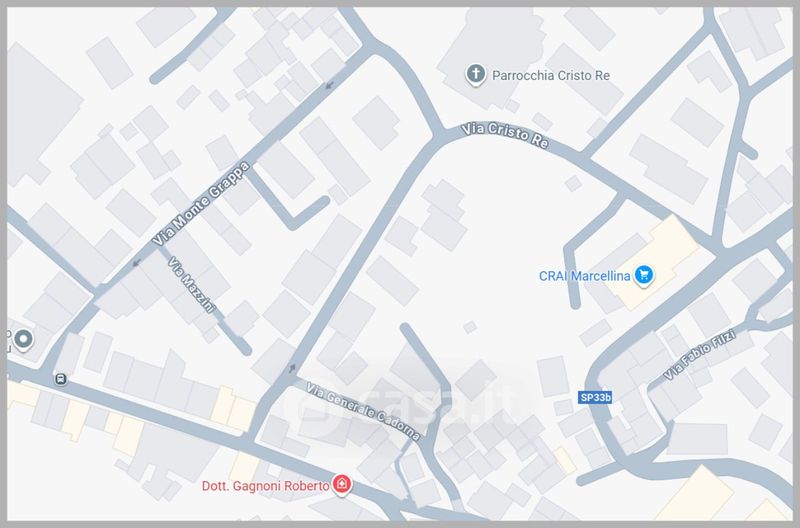Select the CRAI Marcellina shopping cart marker
The height and width of the screenshot is (528, 800).
coord(644,275)
